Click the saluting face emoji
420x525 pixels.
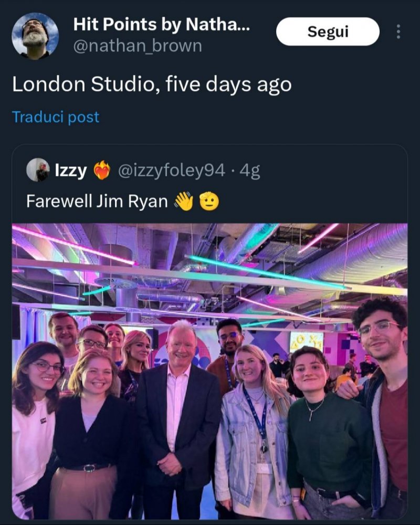[209, 201]
